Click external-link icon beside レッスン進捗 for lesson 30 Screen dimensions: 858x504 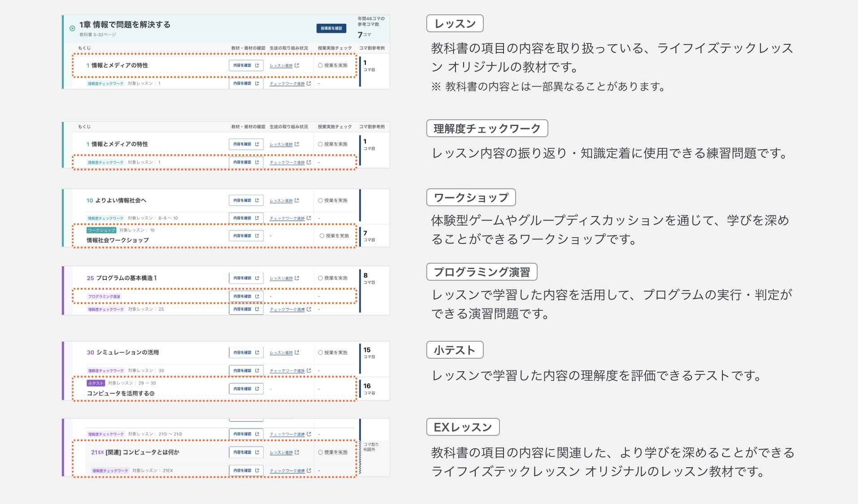(x=297, y=352)
